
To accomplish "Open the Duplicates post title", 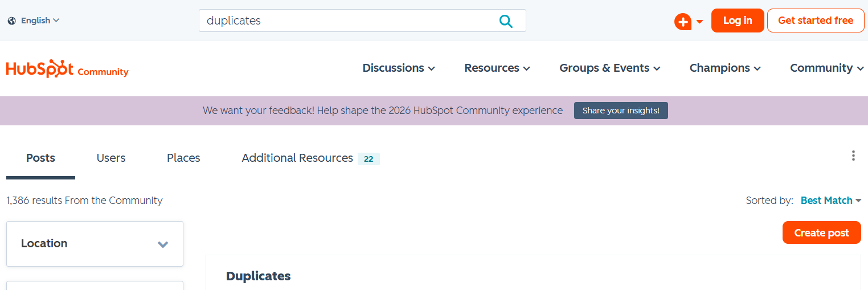I will click(258, 276).
